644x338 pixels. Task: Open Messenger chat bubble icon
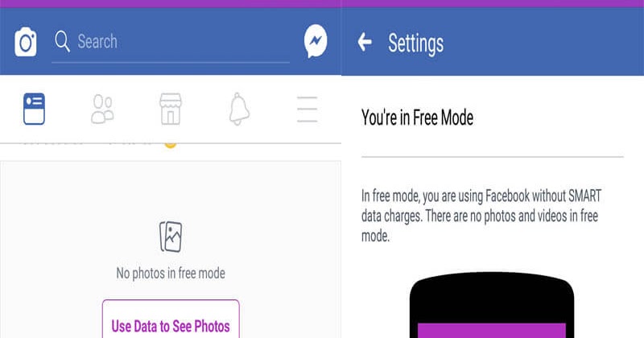[316, 41]
